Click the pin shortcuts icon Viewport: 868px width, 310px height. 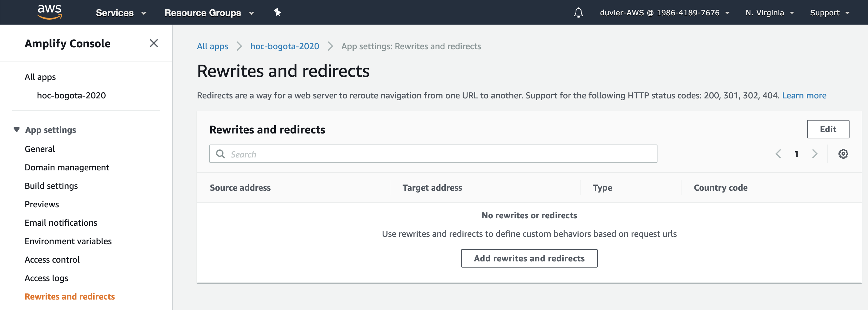coord(277,12)
